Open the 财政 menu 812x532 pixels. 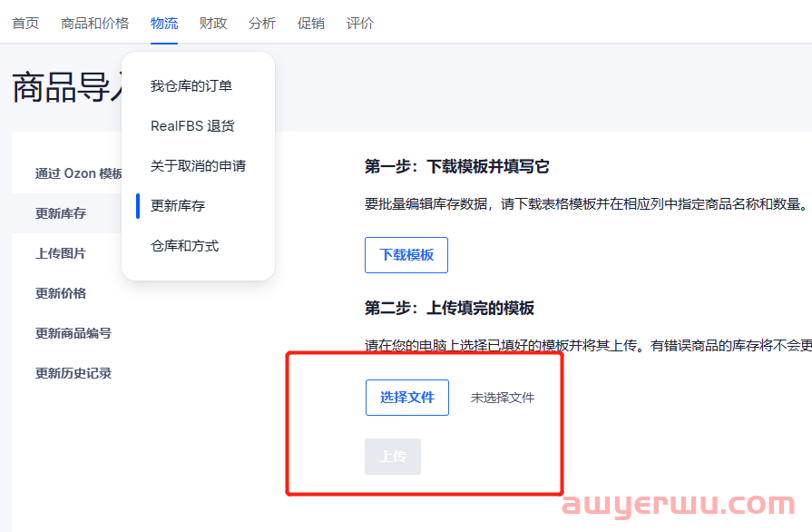pyautogui.click(x=213, y=24)
